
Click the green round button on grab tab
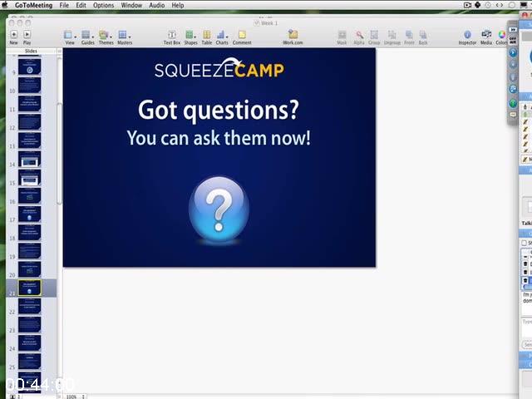point(513,103)
